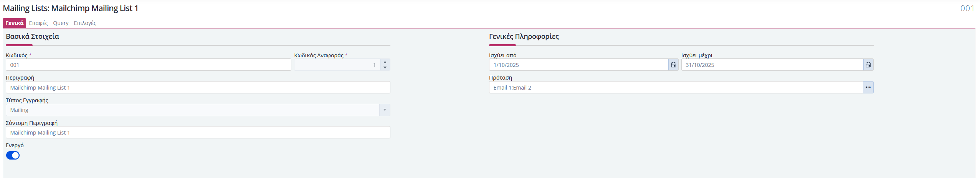Viewport: 980px width, 178px height.
Task: Click the Τύπος Εγγραφής label
Action: pos(27,100)
